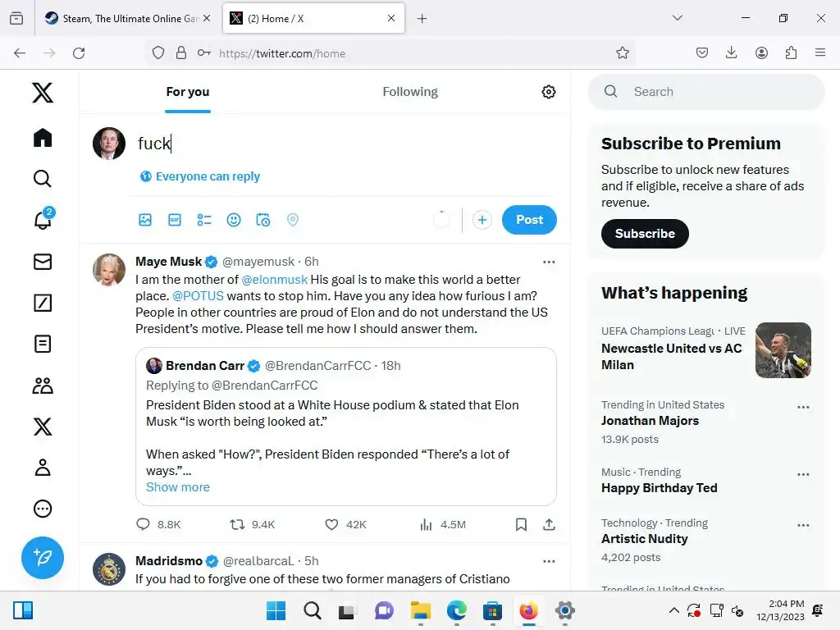Show hidden system tray icons chevron
840x630 pixels.
(674, 610)
